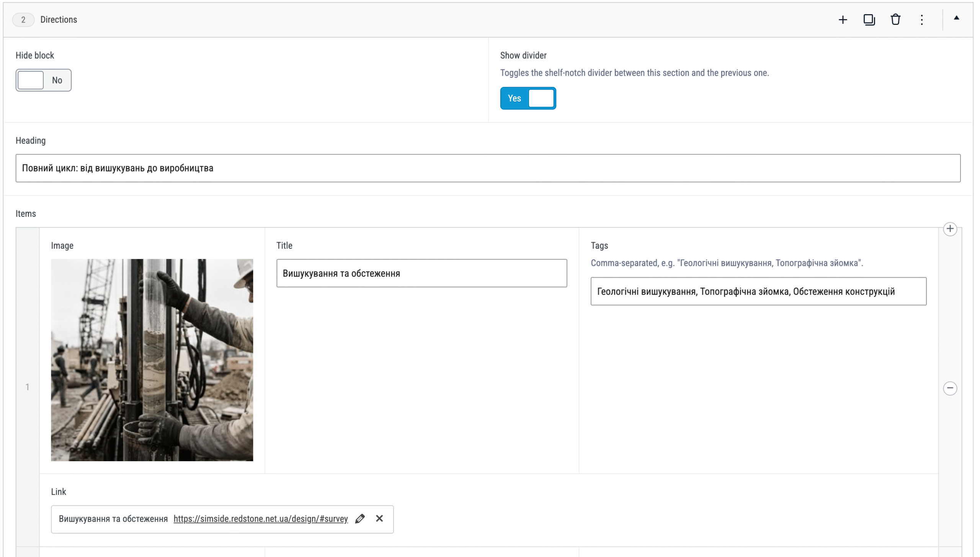The image size is (980, 557).
Task: Toggle the Hide block switch
Action: [43, 80]
